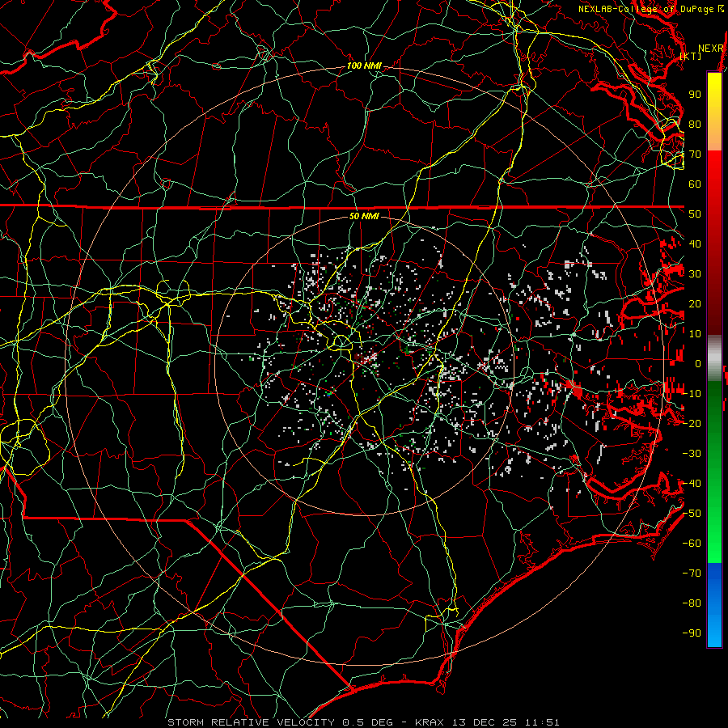Screen dimensions: 728x728
Task: Click the -90 value on the velocity scale
Action: 692,633
